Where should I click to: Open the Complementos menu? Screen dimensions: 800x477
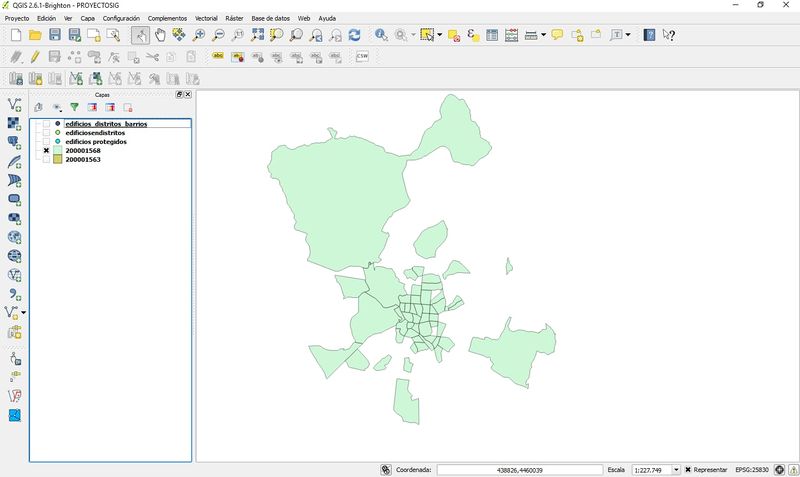click(167, 19)
